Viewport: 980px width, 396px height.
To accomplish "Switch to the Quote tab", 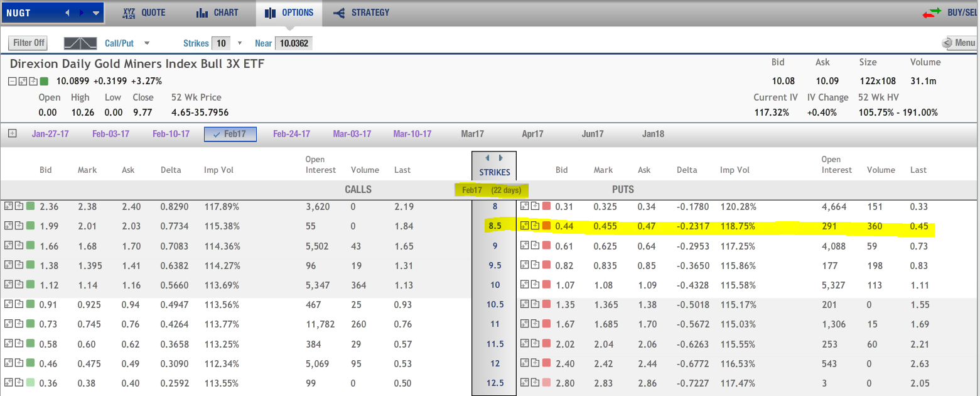I will point(144,13).
